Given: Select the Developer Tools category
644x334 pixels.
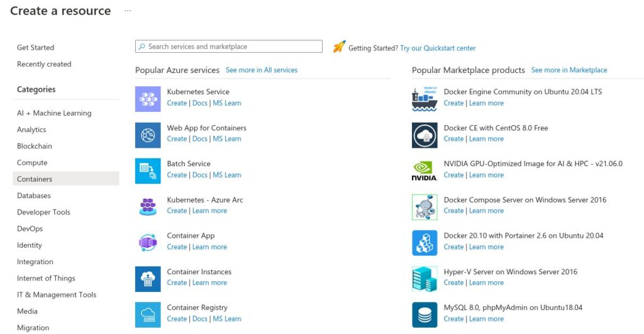Looking at the screenshot, I should coord(43,213).
